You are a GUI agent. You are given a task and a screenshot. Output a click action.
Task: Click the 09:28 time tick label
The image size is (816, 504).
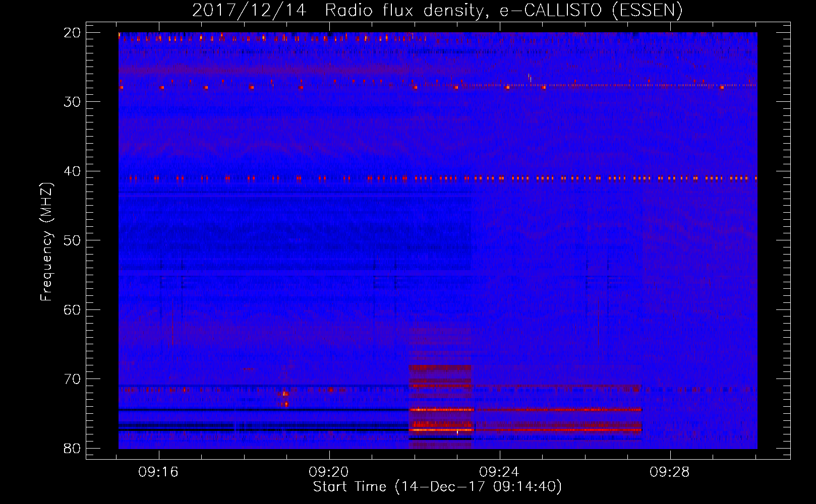(x=670, y=472)
